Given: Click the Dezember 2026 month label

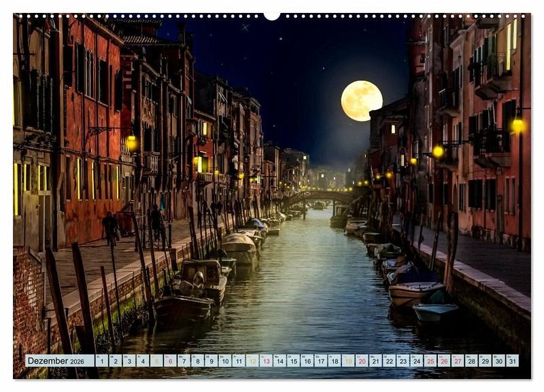Looking at the screenshot, I should (59, 361).
